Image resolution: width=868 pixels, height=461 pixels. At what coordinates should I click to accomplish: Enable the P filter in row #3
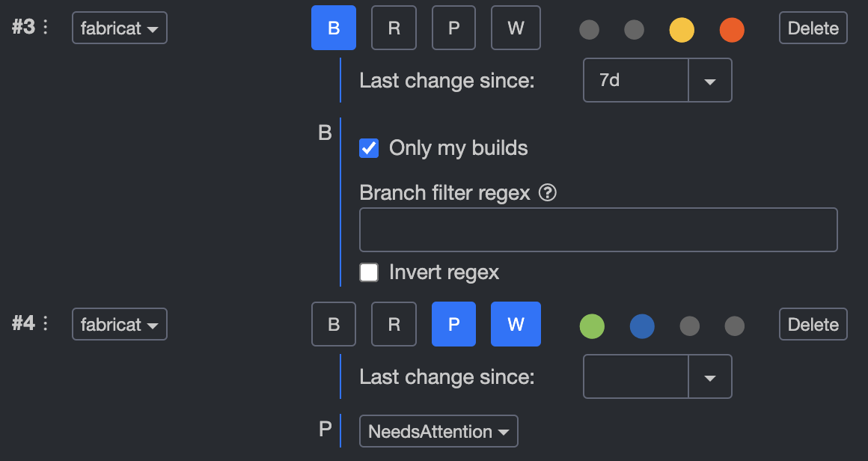coord(453,28)
